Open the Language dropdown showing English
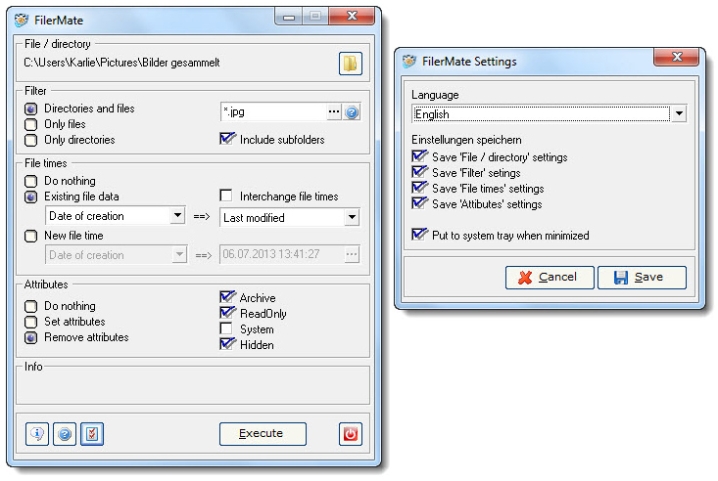718x481 pixels. [679, 114]
